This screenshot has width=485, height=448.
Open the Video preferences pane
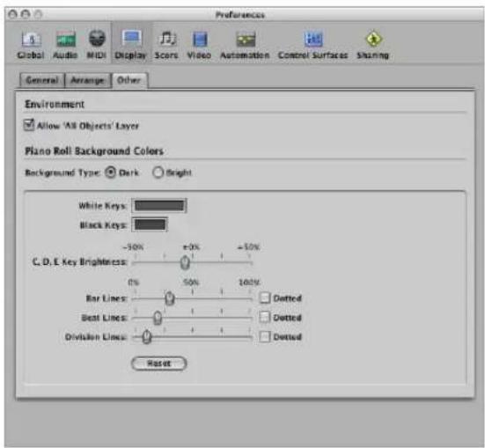point(199,45)
